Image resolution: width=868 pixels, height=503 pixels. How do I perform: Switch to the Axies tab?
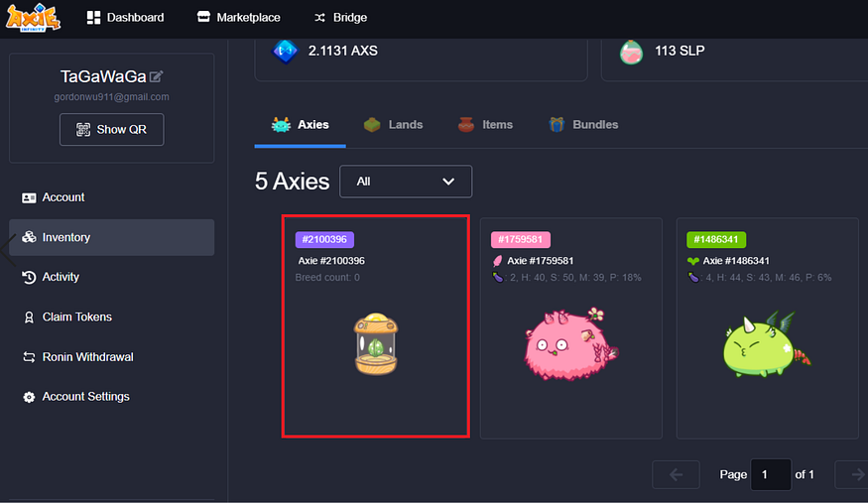point(300,125)
